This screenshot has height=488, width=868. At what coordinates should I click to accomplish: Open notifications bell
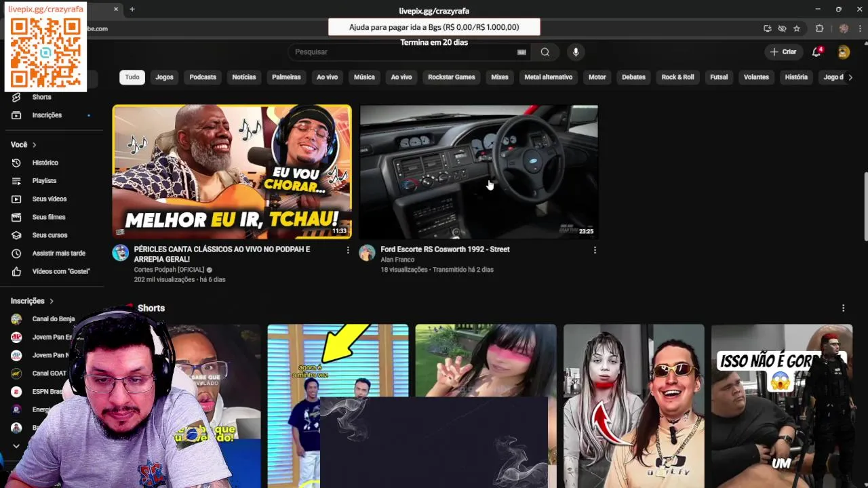(x=817, y=52)
